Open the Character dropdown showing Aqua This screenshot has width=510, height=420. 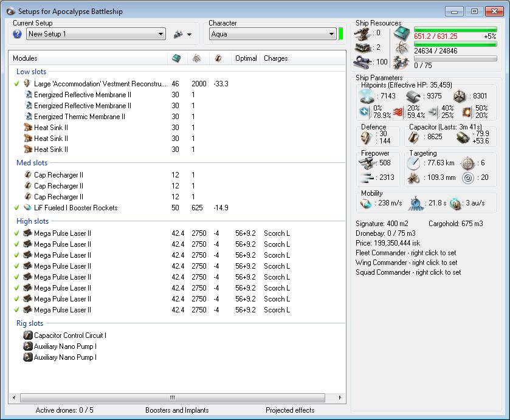click(x=272, y=34)
